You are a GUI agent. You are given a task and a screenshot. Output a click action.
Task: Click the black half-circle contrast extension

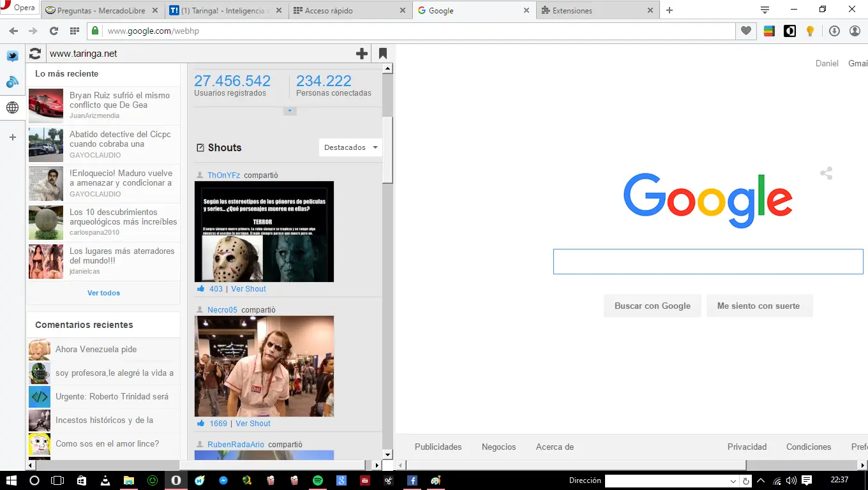click(789, 31)
